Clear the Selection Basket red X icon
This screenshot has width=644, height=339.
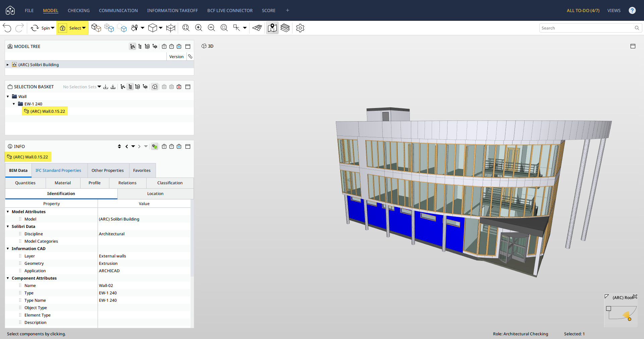(179, 87)
